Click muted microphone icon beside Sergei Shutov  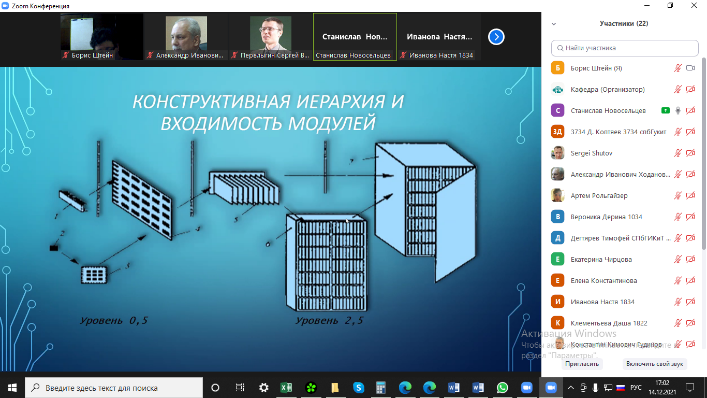(x=678, y=153)
